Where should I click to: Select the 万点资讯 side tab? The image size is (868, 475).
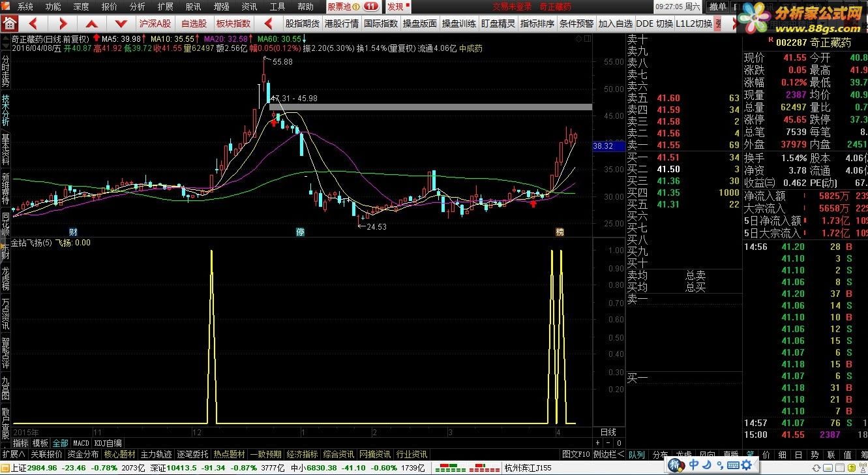(6, 313)
